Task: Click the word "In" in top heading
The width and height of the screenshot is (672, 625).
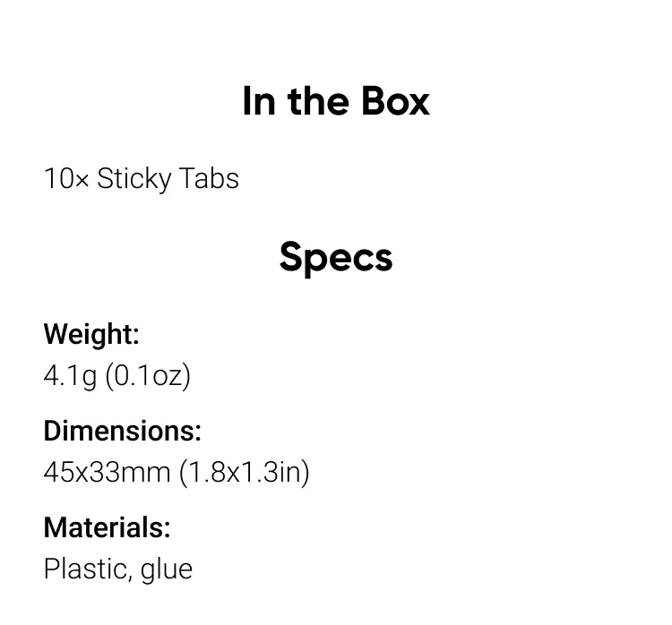Action: [258, 101]
